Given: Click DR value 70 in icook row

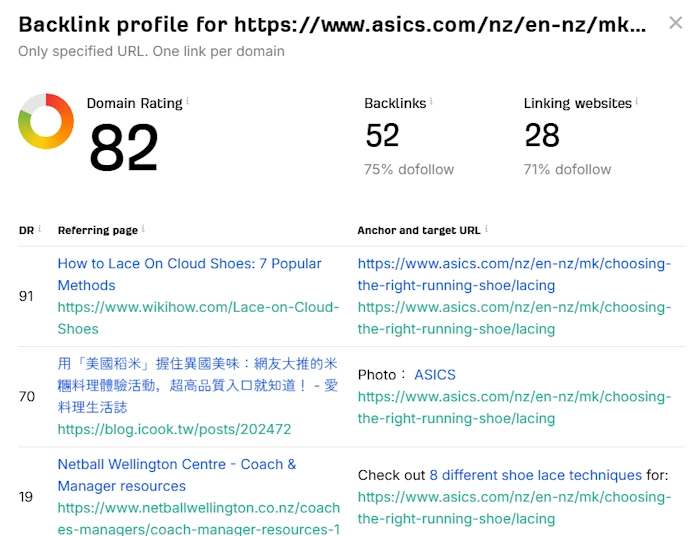Looking at the screenshot, I should [27, 396].
